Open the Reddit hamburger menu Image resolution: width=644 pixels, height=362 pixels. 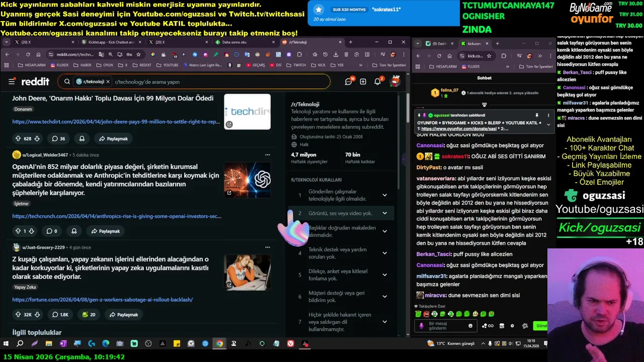[x=12, y=81]
